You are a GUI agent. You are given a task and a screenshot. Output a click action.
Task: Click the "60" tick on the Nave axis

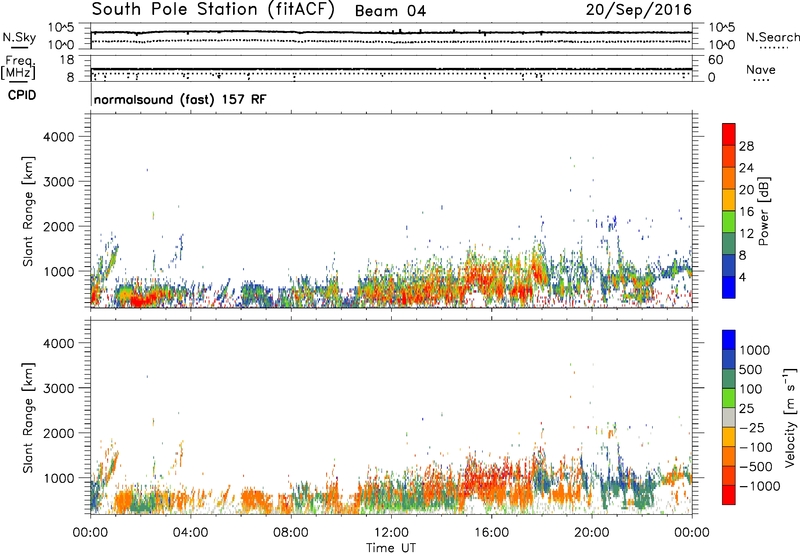tap(715, 60)
